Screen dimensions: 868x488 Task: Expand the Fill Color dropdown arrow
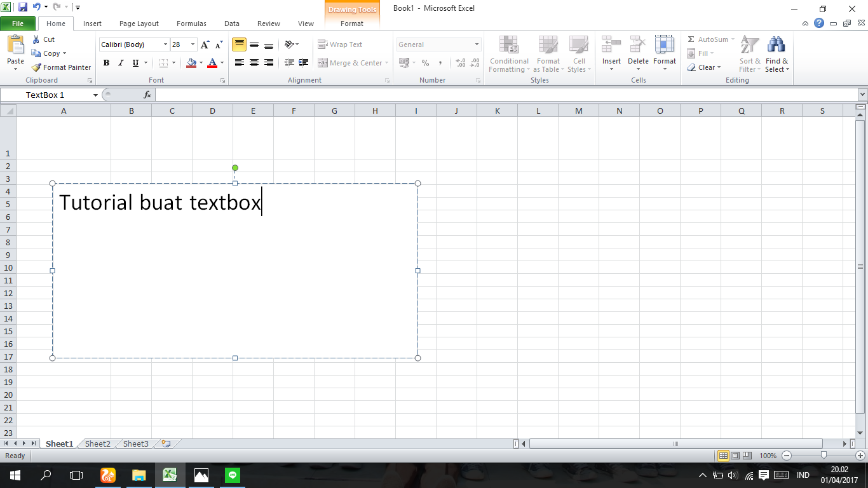[x=201, y=63]
